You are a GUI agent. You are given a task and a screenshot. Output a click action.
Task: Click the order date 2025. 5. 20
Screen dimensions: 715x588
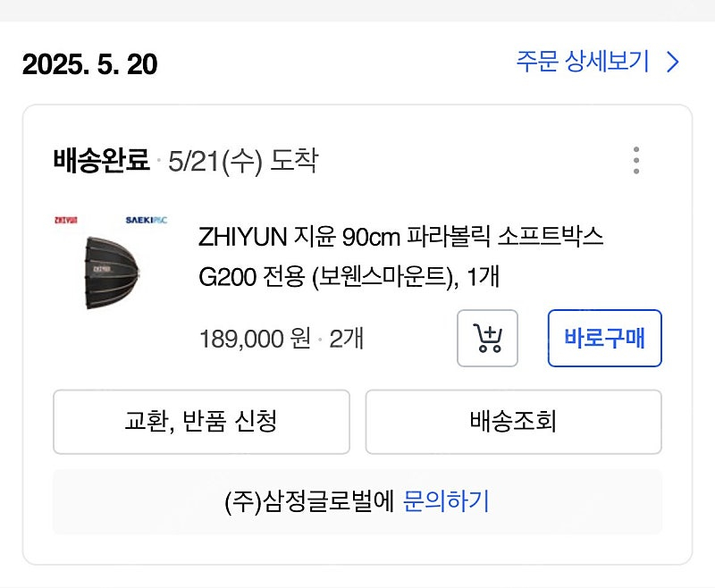pos(88,63)
